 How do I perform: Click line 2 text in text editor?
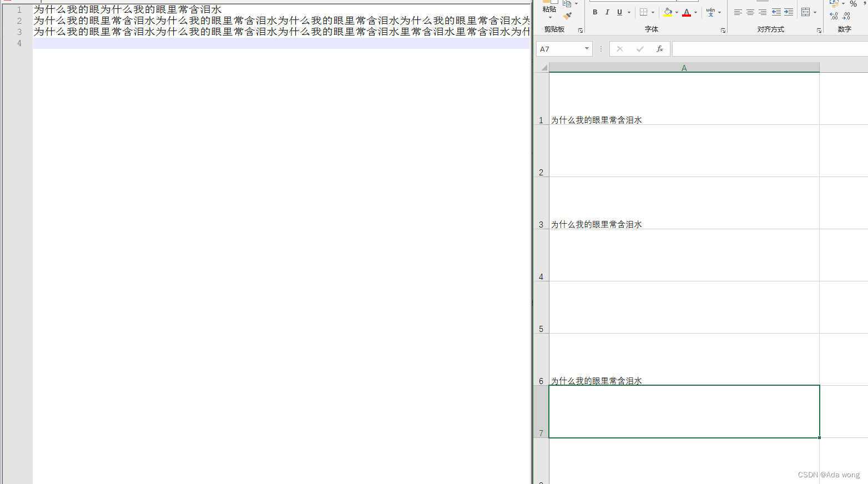click(282, 21)
